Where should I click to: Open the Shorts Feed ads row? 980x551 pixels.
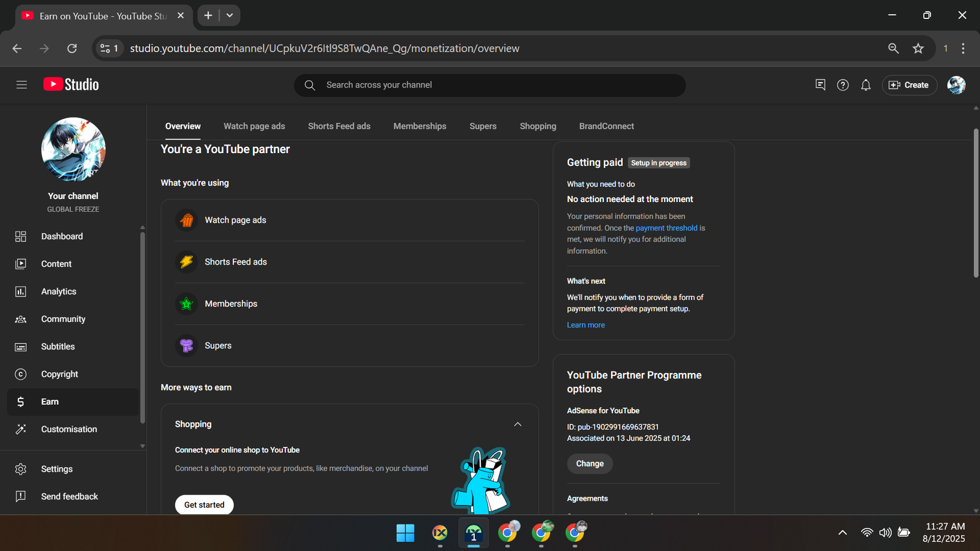point(349,262)
